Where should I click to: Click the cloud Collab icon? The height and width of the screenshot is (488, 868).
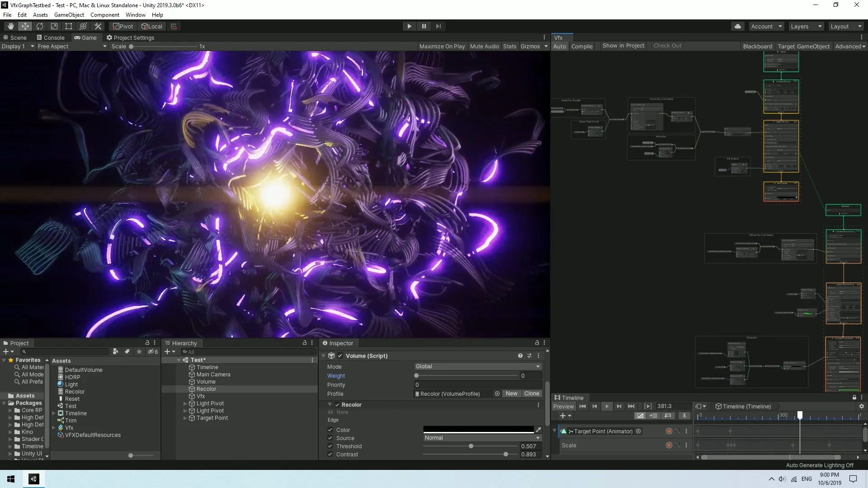738,26
